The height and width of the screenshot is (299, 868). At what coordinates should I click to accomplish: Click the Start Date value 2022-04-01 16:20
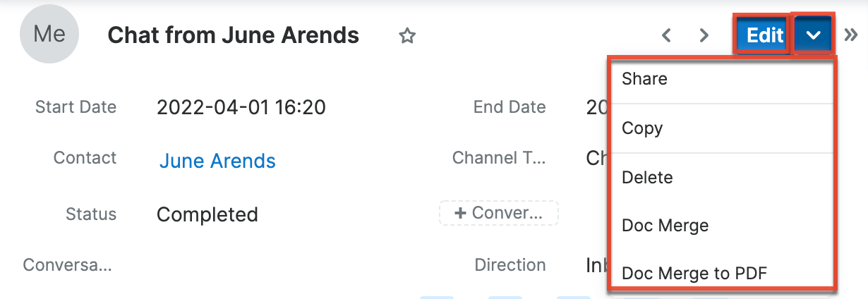(x=241, y=107)
